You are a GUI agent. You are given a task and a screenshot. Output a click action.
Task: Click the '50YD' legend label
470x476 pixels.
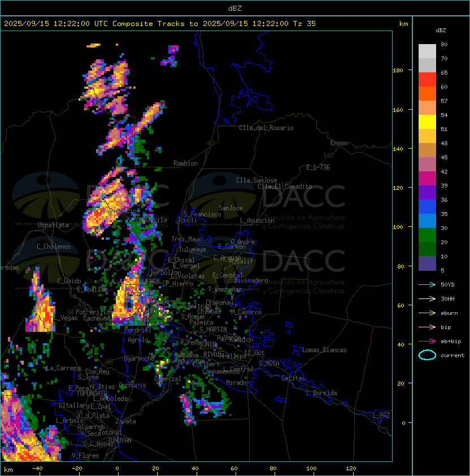coord(447,285)
